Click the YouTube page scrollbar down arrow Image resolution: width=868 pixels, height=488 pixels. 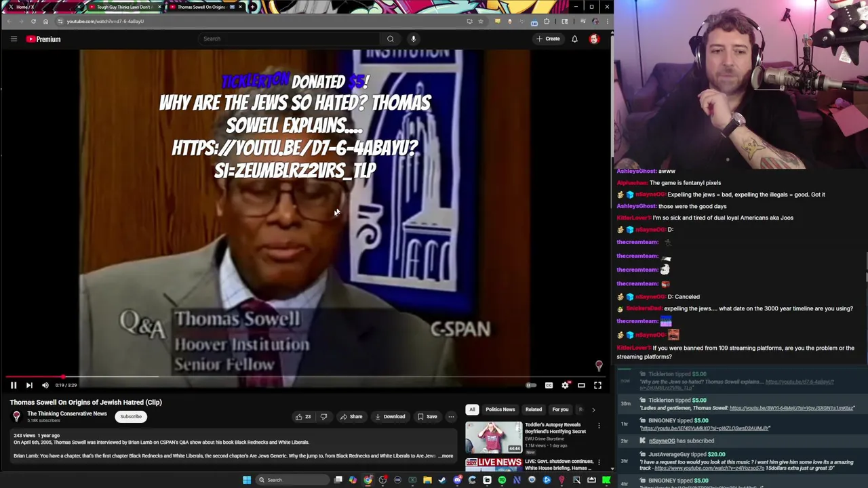pos(612,469)
